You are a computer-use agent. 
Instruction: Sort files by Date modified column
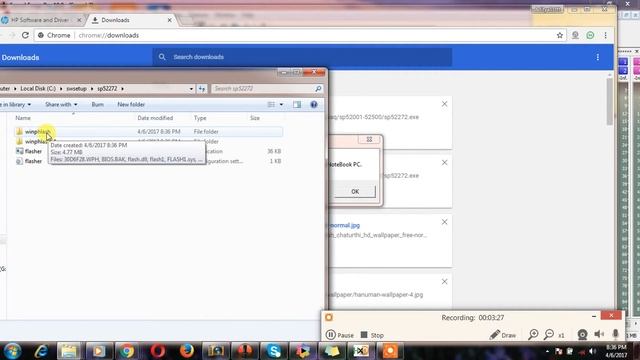(x=155, y=118)
